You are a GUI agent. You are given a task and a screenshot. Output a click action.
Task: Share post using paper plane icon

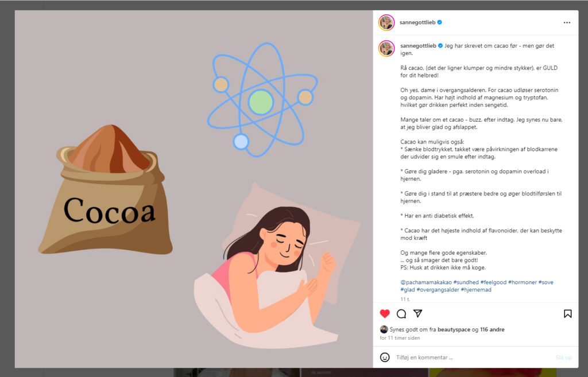pyautogui.click(x=418, y=313)
